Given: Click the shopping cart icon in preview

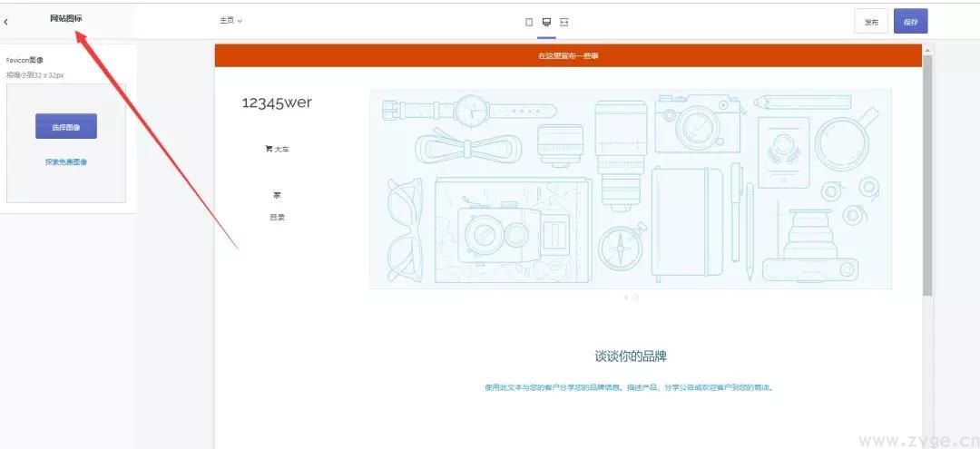Looking at the screenshot, I should pyautogui.click(x=269, y=149).
